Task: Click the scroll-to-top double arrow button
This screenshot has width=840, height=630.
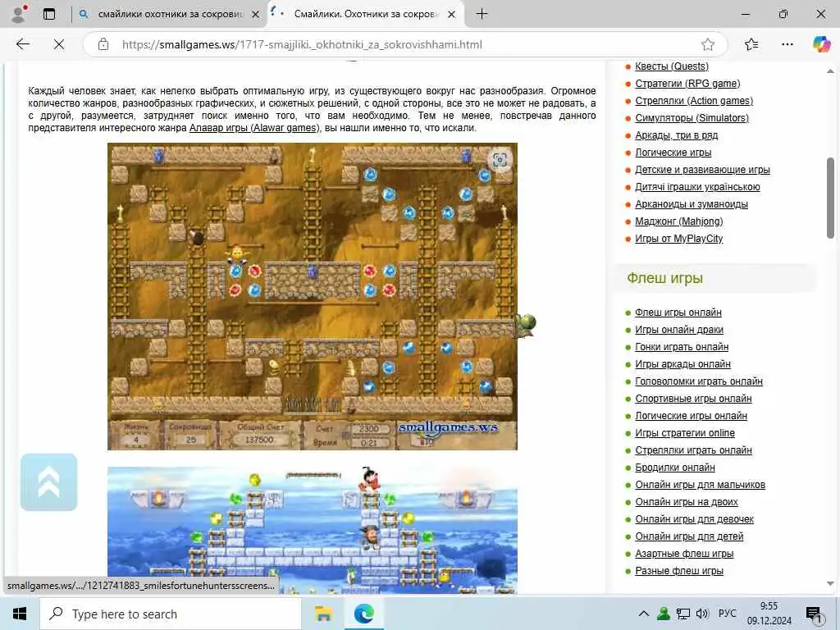Action: 48,482
